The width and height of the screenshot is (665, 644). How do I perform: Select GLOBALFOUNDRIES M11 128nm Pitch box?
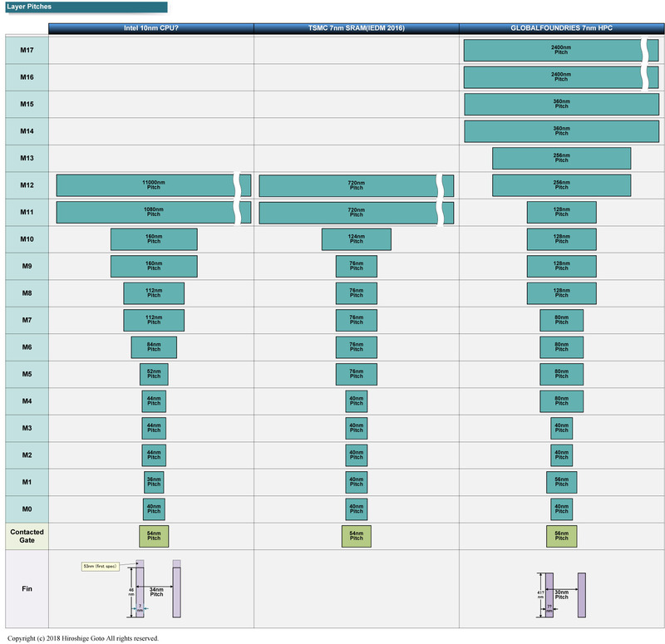coord(562,213)
